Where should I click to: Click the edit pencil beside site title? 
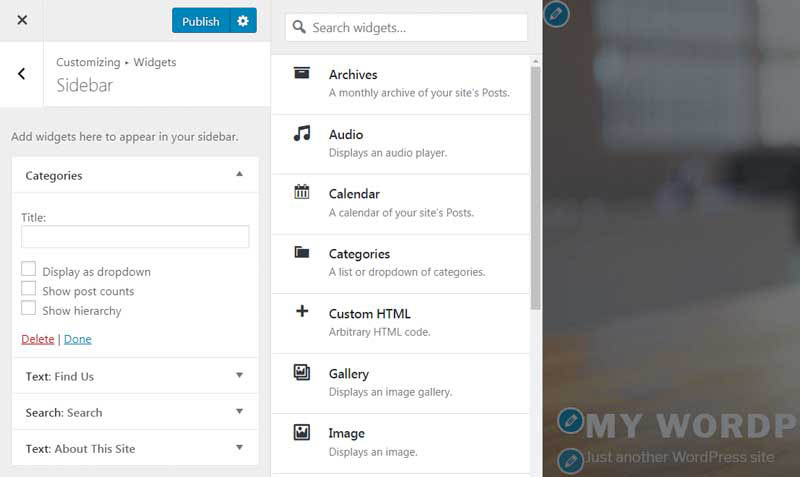[570, 420]
